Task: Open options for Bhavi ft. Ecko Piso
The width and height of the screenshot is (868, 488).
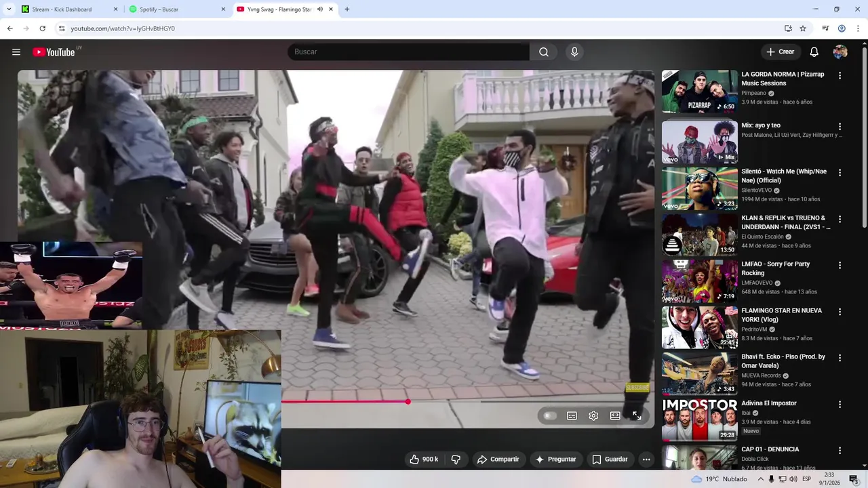Action: click(840, 358)
